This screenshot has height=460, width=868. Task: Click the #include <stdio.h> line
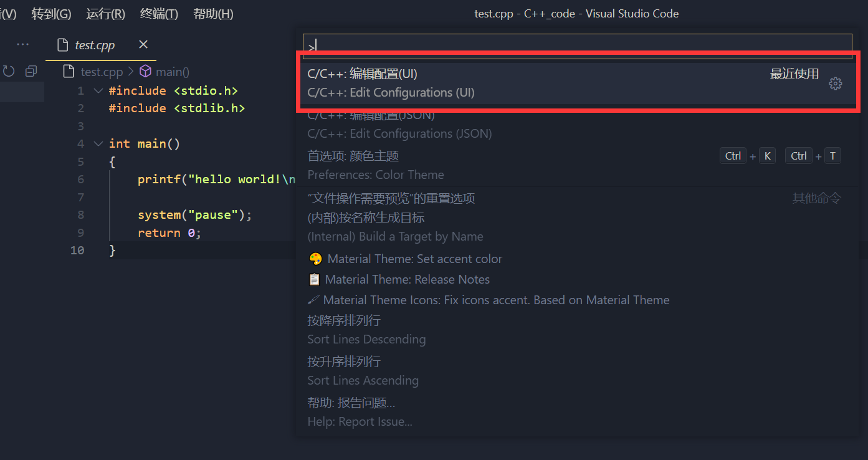click(173, 91)
